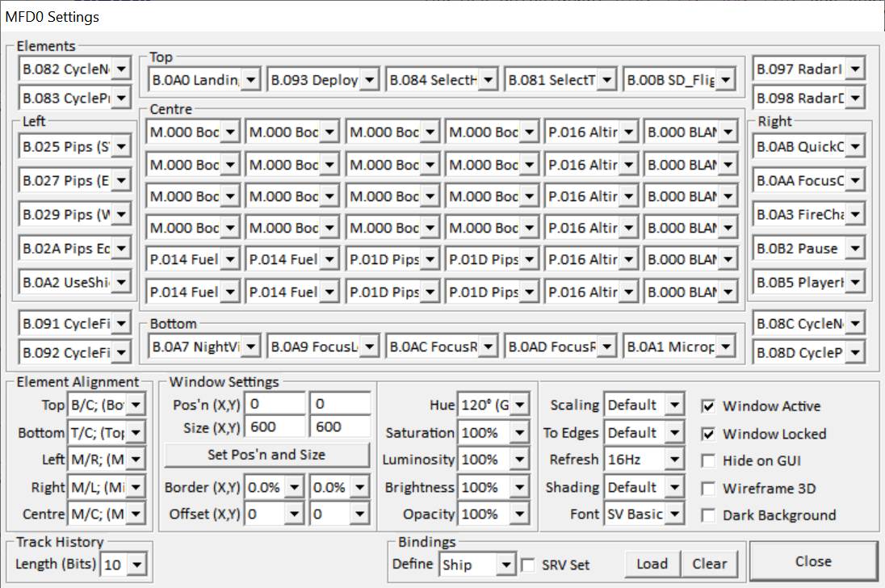This screenshot has width=885, height=588.
Task: Open the B.0A7 NightVi bottom dropdown
Action: (203, 346)
